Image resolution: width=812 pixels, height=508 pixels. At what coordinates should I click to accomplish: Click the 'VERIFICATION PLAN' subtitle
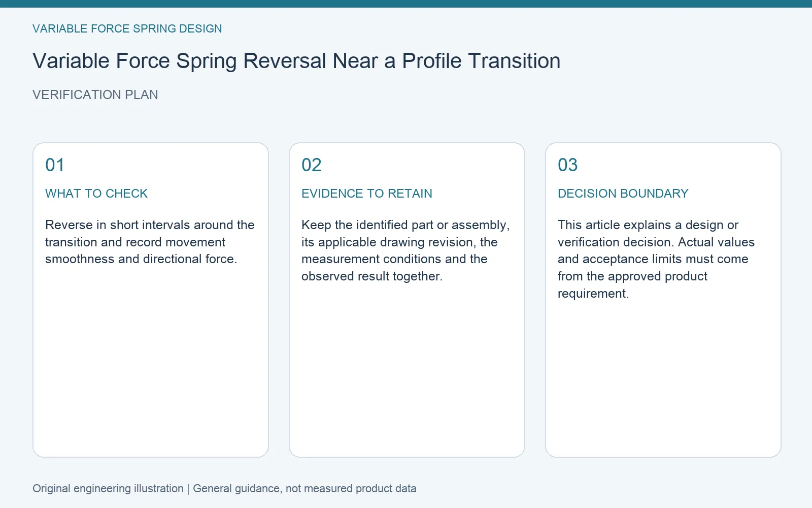[x=95, y=95]
